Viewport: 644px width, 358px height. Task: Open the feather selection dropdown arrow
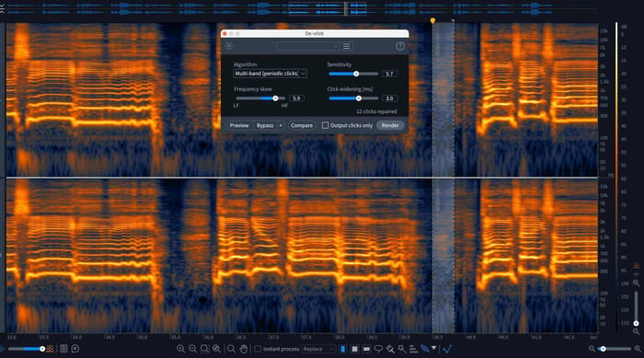(x=433, y=349)
